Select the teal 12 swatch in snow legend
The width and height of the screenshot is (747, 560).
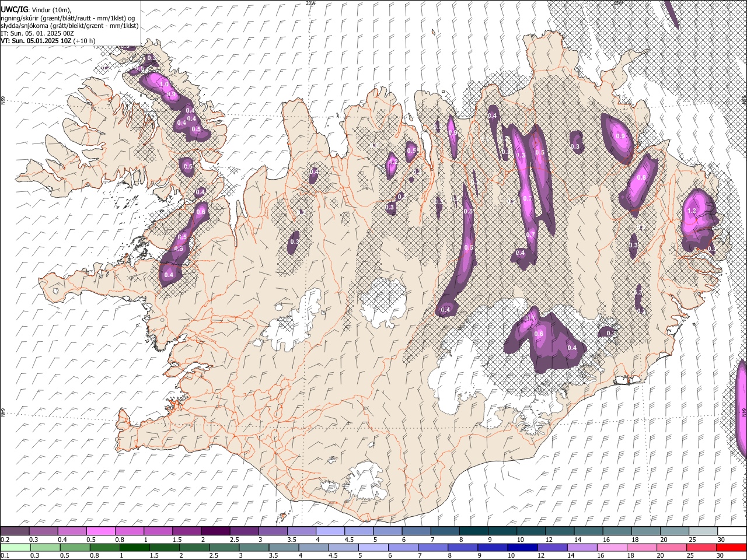point(560,531)
